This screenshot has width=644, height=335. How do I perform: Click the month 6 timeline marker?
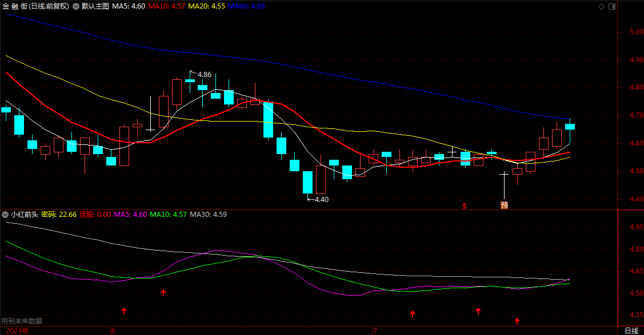pos(113,331)
